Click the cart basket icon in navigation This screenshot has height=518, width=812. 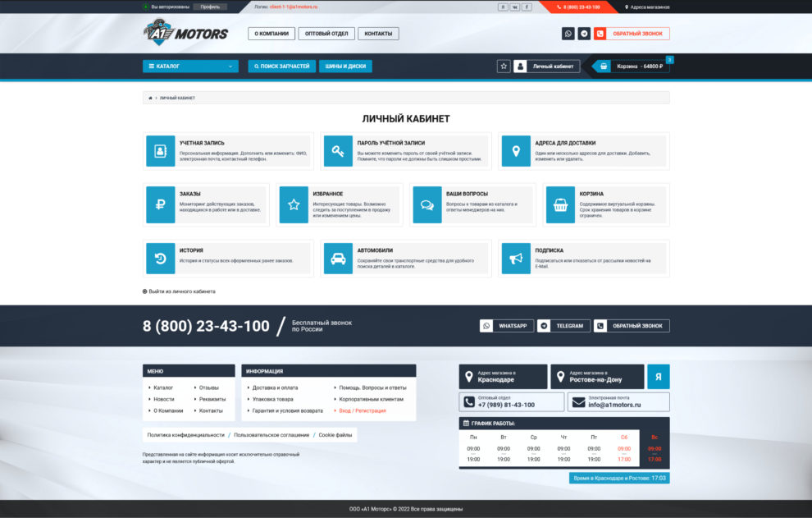pyautogui.click(x=604, y=66)
